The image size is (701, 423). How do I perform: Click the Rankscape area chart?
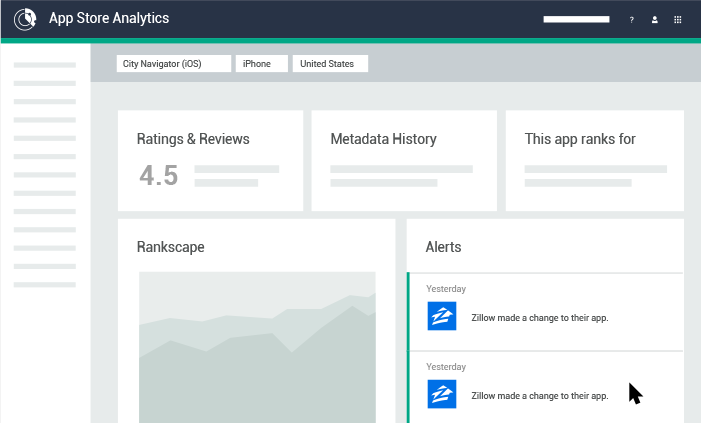tap(257, 347)
